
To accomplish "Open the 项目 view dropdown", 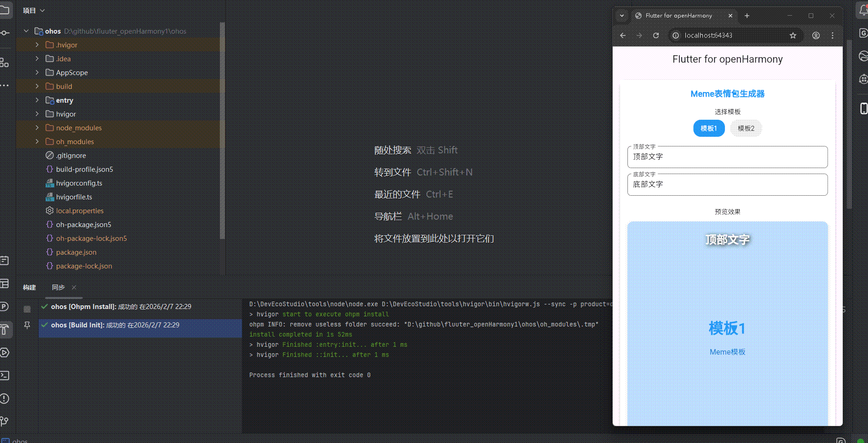I will coord(34,11).
